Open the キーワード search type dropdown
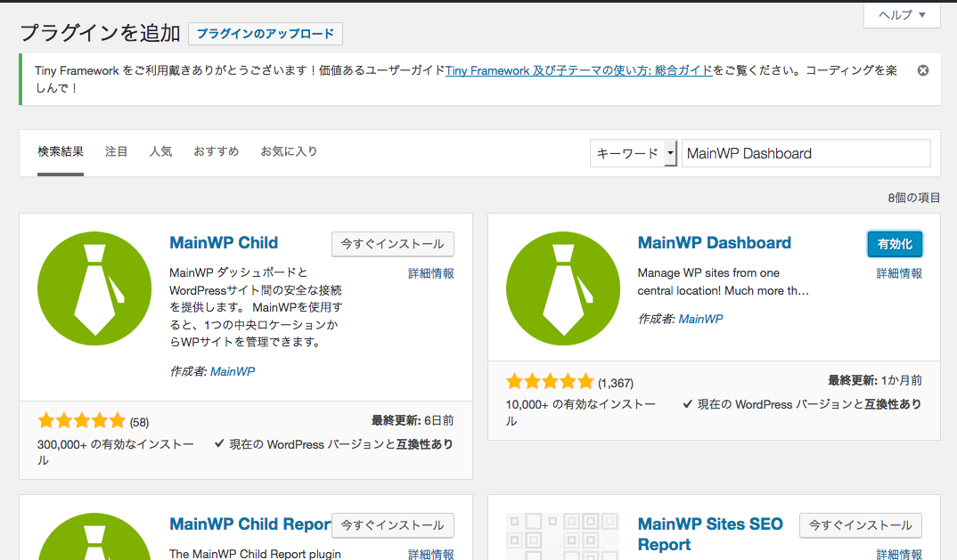957x560 pixels. click(x=634, y=153)
